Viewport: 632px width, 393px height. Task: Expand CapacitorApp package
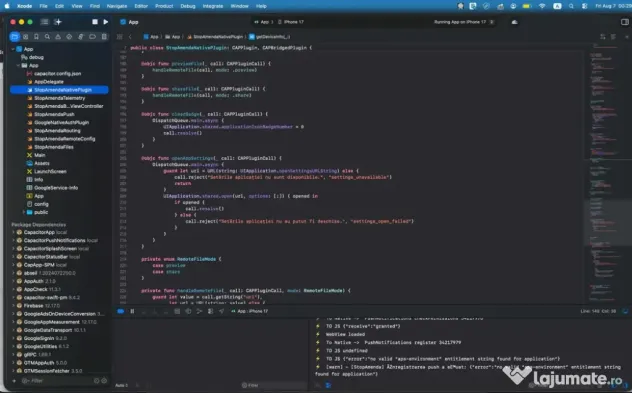coord(13,232)
